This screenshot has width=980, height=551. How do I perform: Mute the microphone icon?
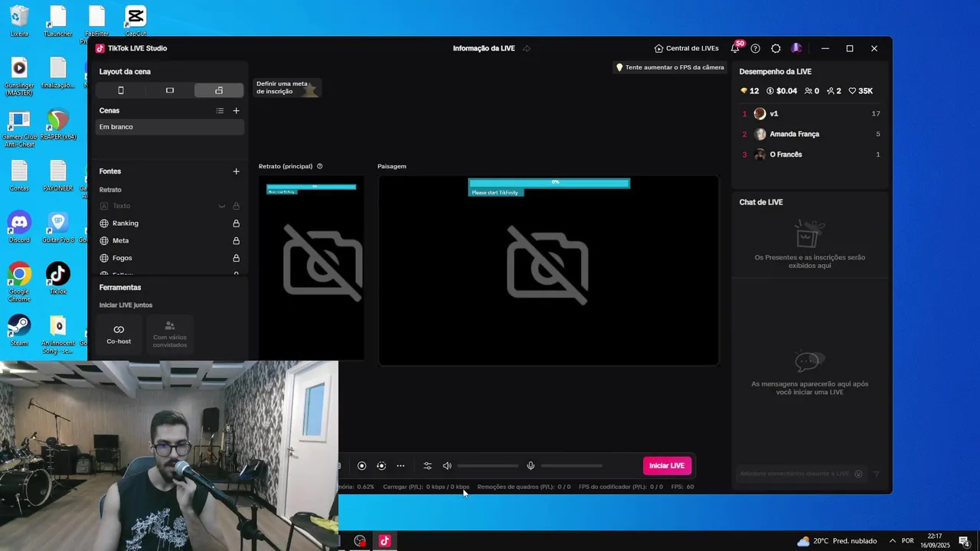tap(531, 466)
